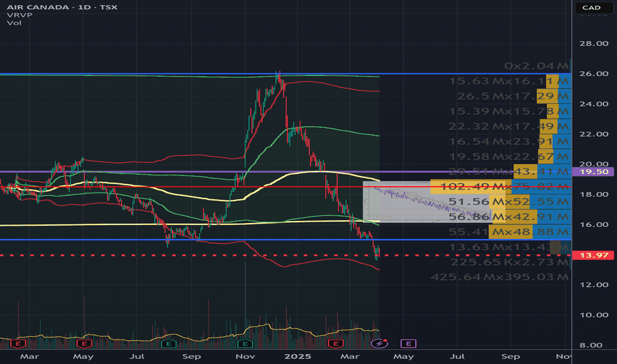
Task: Click the 10.00 price axis label
Action: (x=594, y=315)
